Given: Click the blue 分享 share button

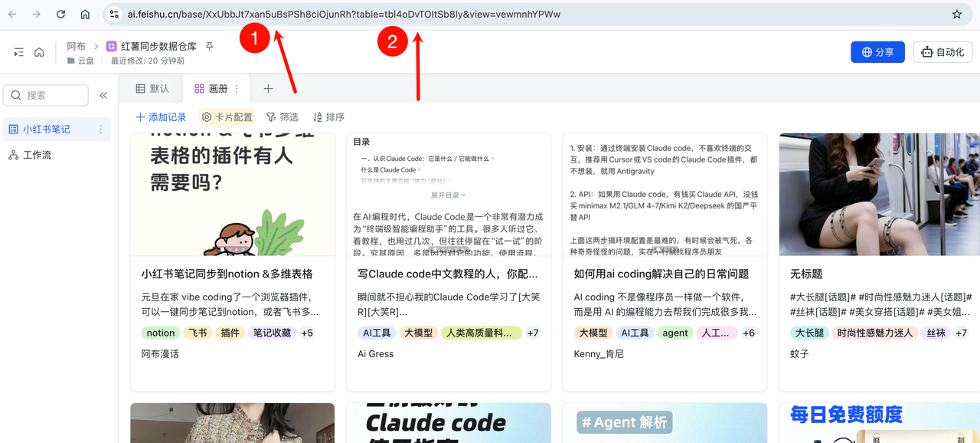Looking at the screenshot, I should [877, 51].
